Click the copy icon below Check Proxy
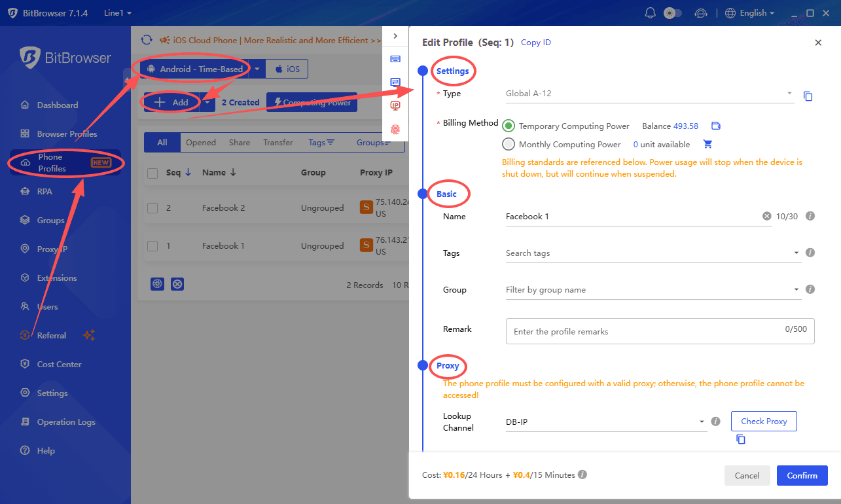The height and width of the screenshot is (504, 841). pos(741,439)
